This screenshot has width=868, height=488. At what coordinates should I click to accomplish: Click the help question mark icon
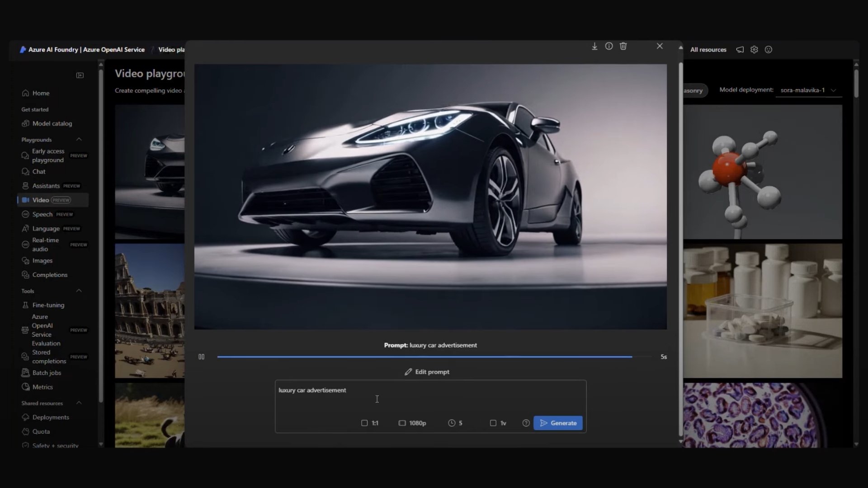[x=526, y=423]
